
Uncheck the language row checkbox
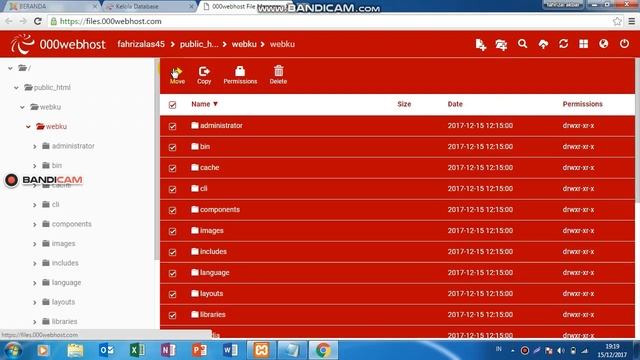point(172,273)
